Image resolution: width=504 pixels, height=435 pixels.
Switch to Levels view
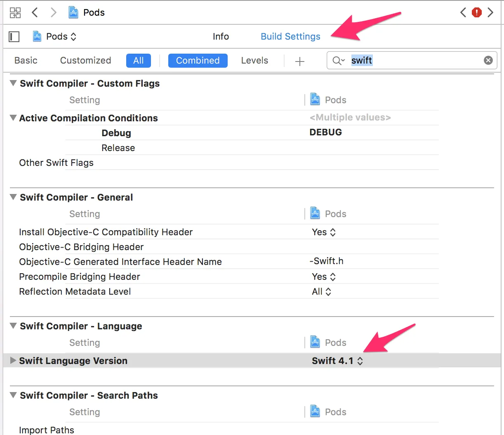click(x=254, y=60)
